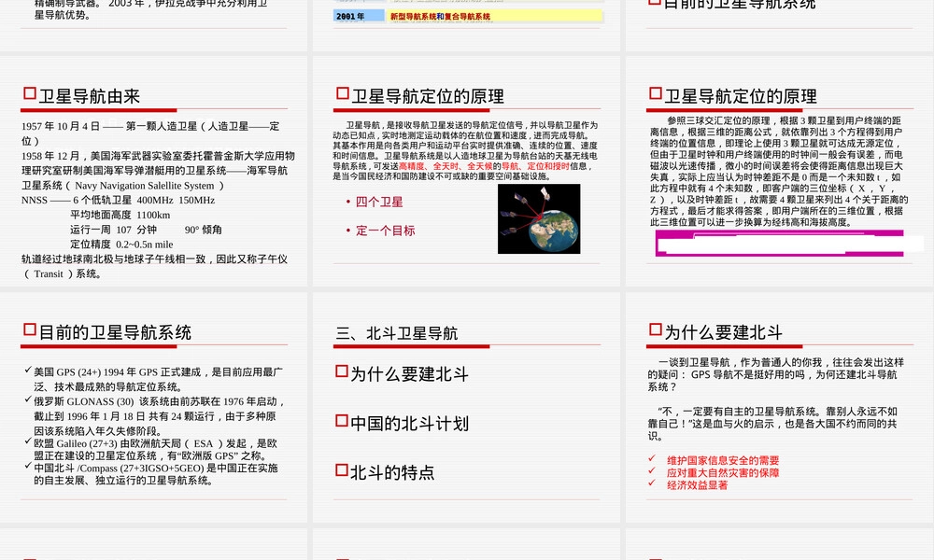Screen dimensions: 934x560
Task: Click 中国的北斗计划 outline item
Action: 409,423
